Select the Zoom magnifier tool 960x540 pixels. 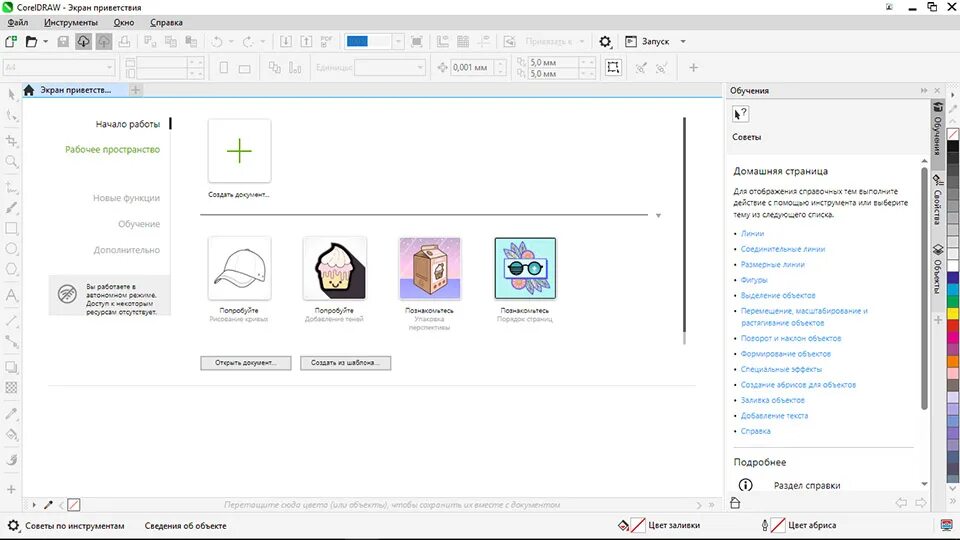[12, 162]
